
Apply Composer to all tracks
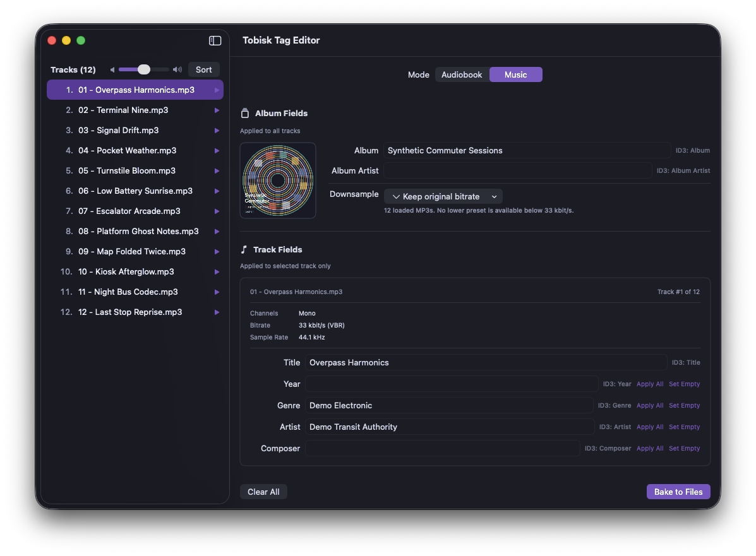[x=649, y=449]
